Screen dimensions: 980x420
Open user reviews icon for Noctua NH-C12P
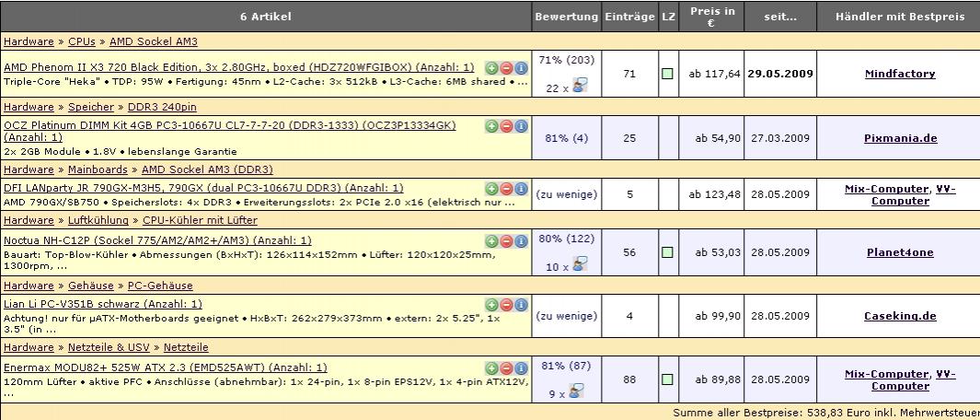[x=580, y=264]
